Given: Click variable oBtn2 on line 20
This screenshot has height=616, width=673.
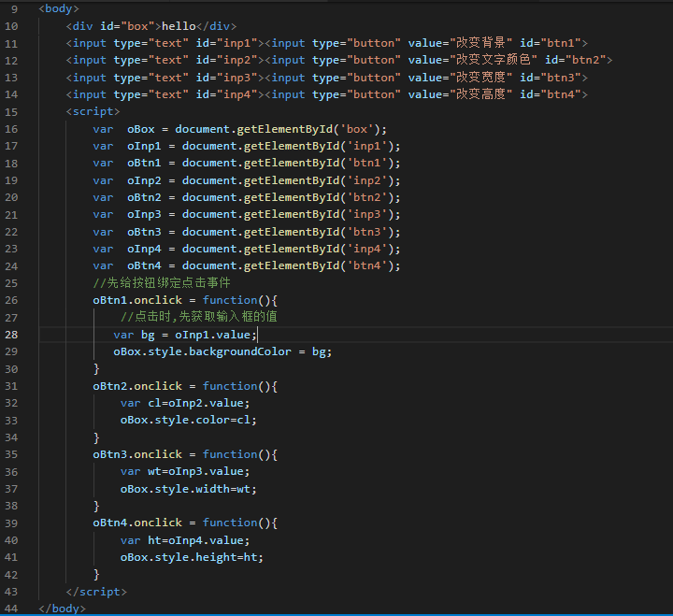Looking at the screenshot, I should tap(144, 197).
